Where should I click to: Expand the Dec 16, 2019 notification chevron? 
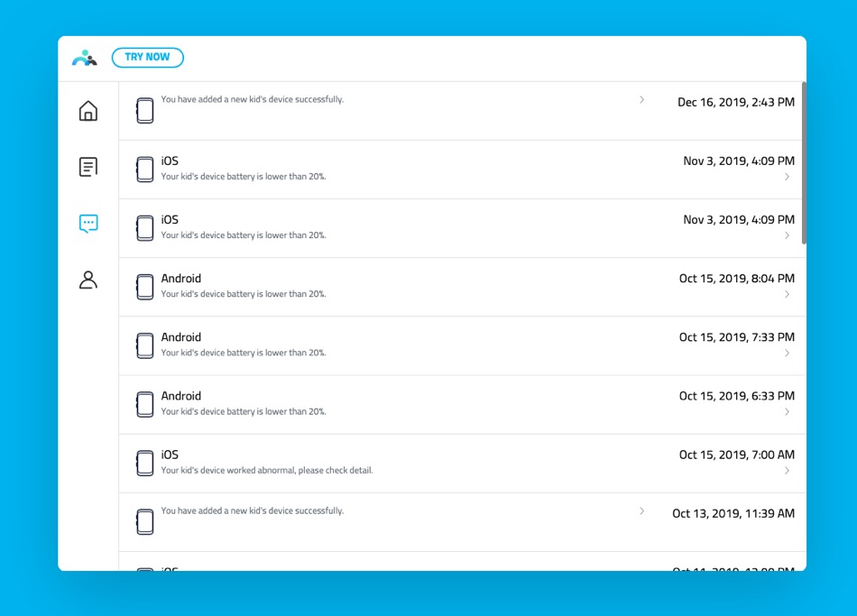tap(642, 99)
